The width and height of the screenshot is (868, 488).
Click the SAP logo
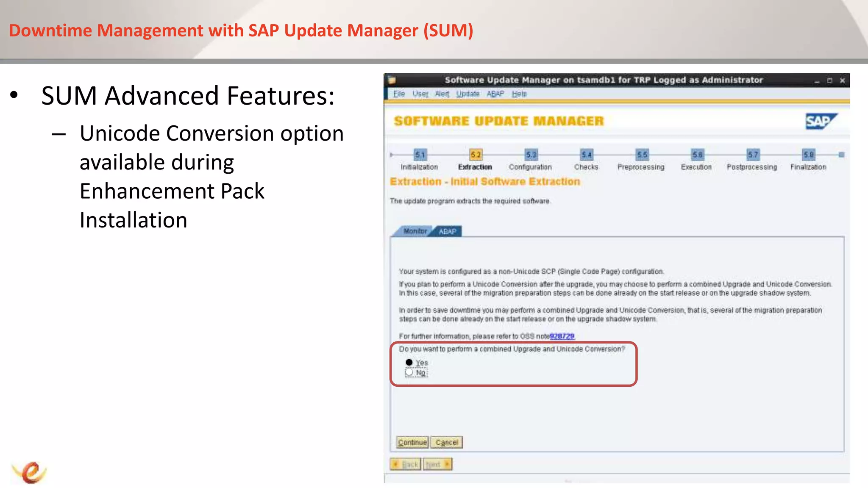pos(821,122)
